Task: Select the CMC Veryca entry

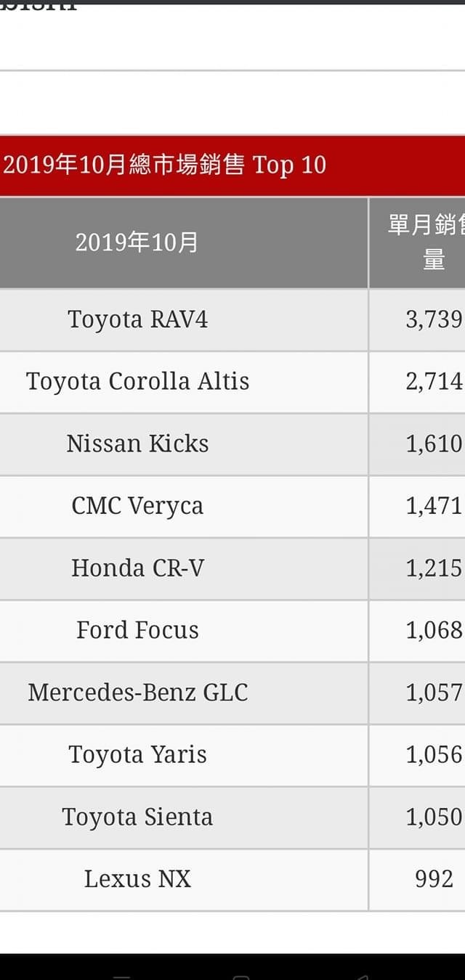Action: pyautogui.click(x=138, y=506)
